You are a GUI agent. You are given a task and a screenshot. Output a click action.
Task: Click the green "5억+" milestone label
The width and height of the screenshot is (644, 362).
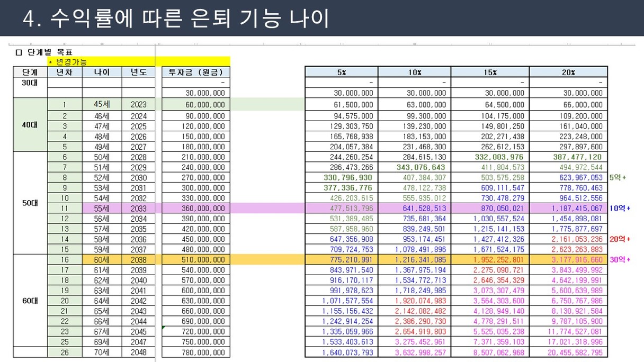click(x=618, y=178)
